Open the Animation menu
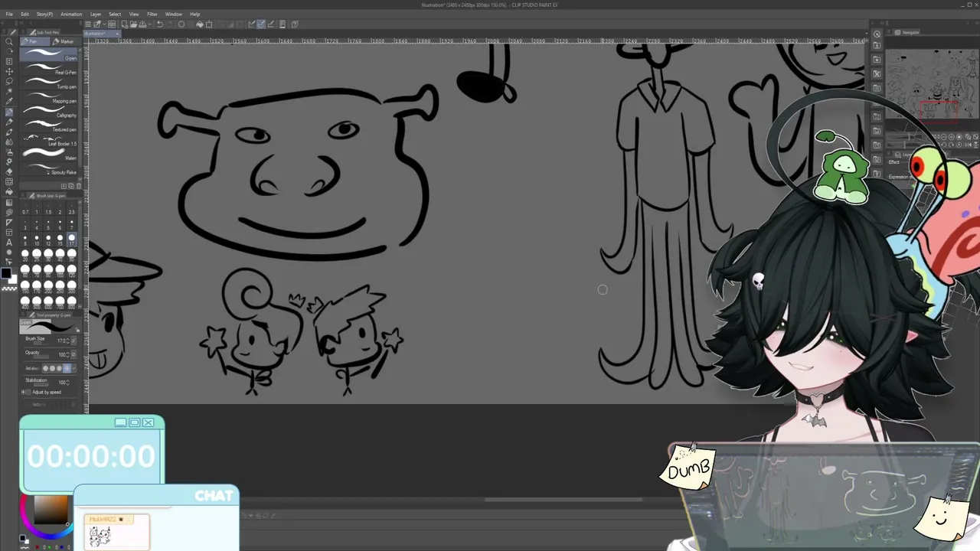The width and height of the screenshot is (980, 551). [x=71, y=14]
